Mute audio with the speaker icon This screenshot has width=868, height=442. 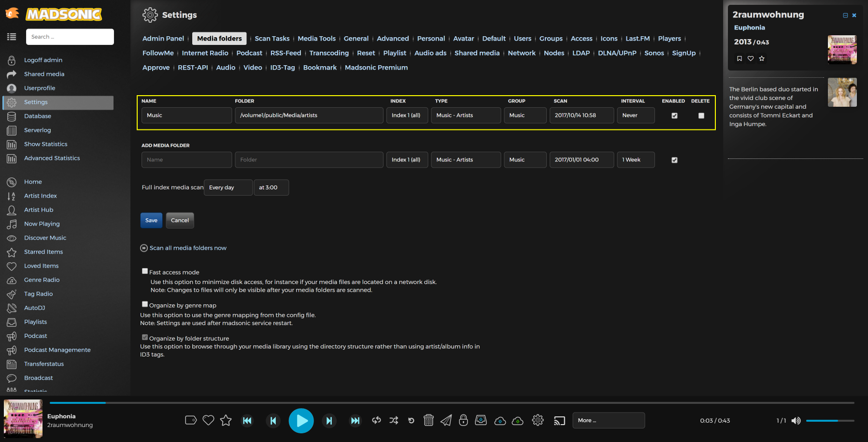[796, 421]
